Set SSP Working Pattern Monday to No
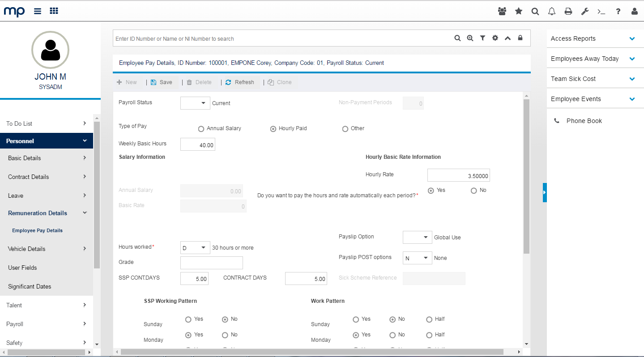This screenshot has width=644, height=357. 225,335
